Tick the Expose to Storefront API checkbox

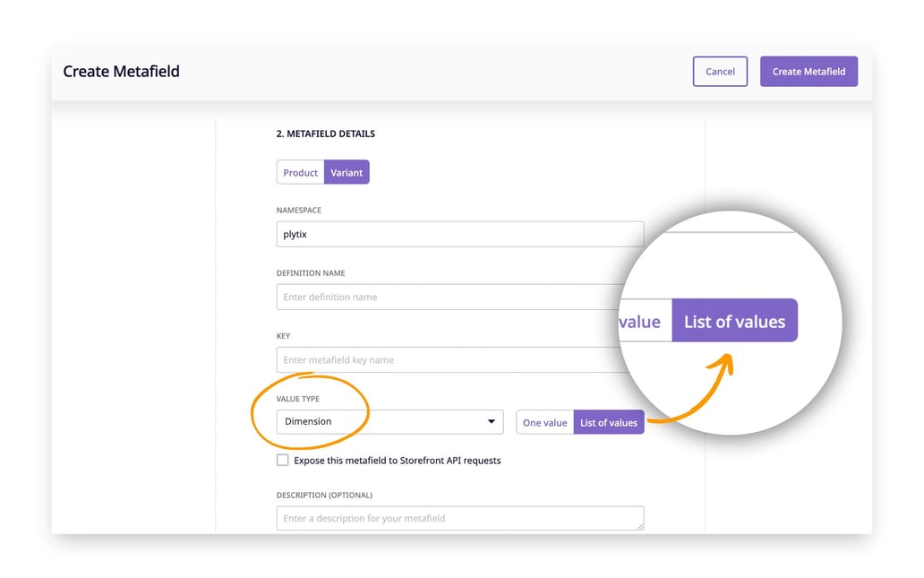coord(283,460)
